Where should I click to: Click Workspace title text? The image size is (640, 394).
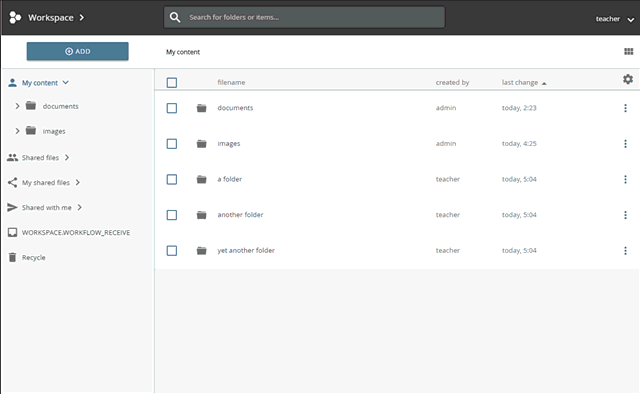pos(51,18)
